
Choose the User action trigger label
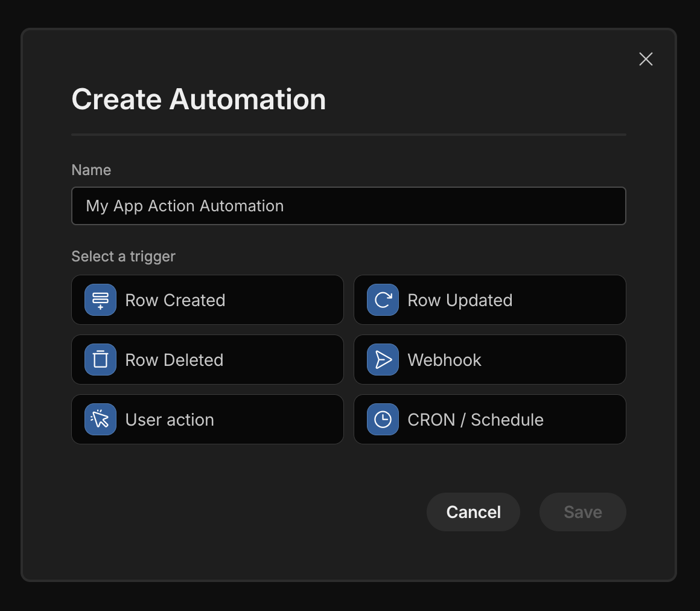click(x=170, y=420)
